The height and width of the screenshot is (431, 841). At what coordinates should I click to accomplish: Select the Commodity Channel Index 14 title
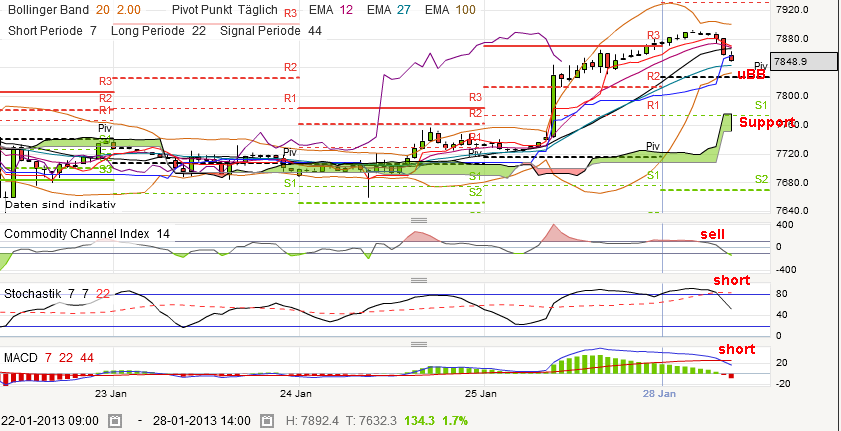point(87,234)
